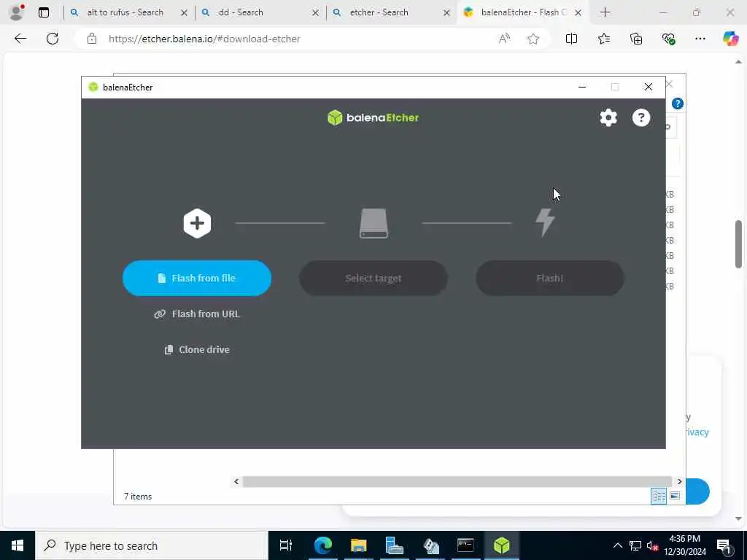Open the Favorites list in Edge
The height and width of the screenshot is (560, 747).
(603, 39)
